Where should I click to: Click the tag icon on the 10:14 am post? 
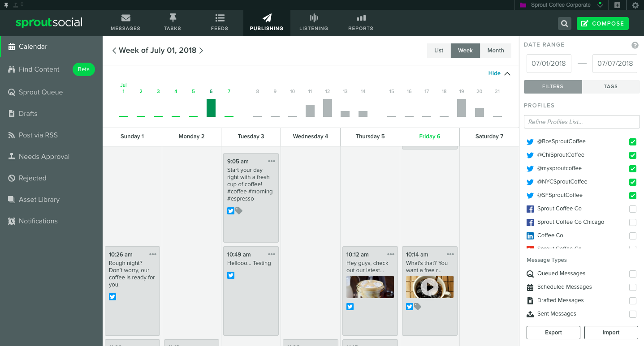tap(418, 307)
